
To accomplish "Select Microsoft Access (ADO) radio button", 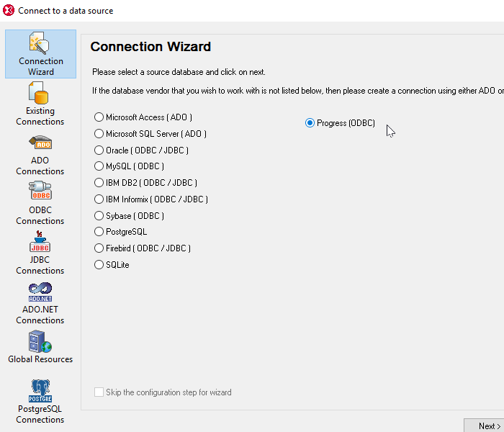I will [x=99, y=117].
